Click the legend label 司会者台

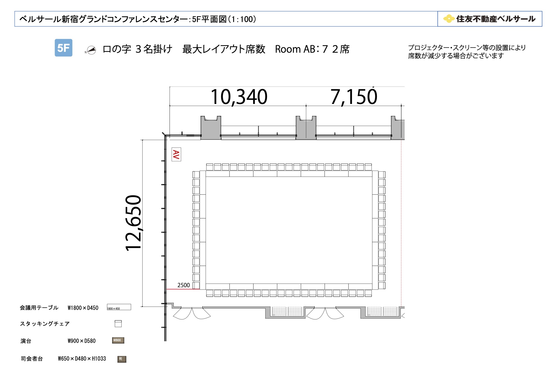point(32,359)
